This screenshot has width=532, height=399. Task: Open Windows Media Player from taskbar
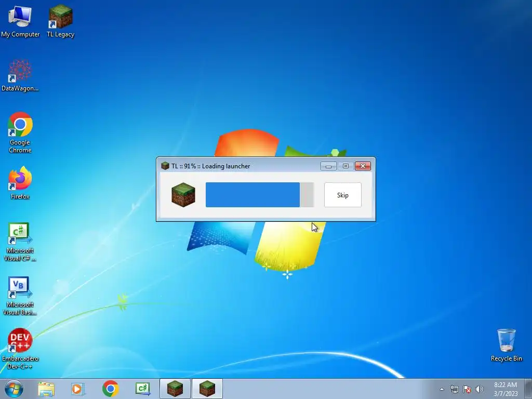point(78,389)
